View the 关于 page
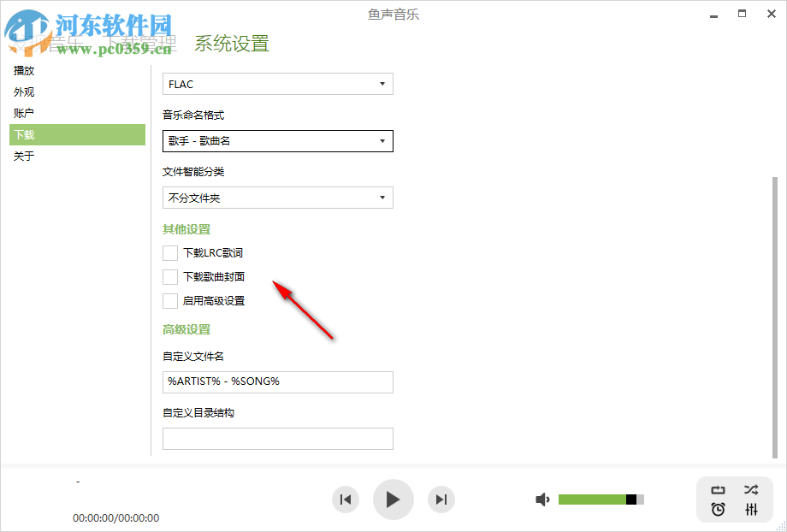 24,156
